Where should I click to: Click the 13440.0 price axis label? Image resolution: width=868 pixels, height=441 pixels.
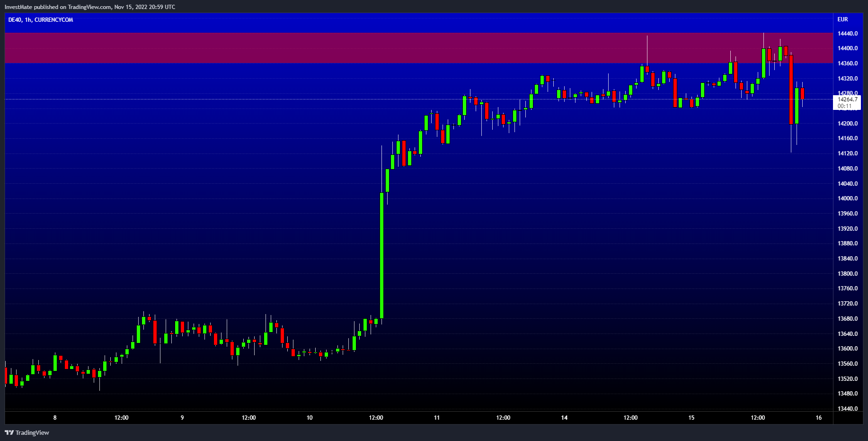point(848,409)
